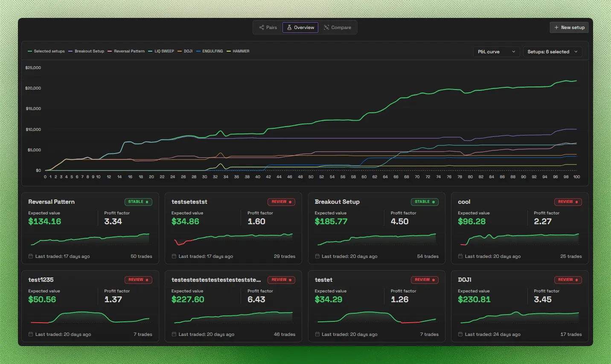Click calendar icon on test1235 card

click(31, 334)
